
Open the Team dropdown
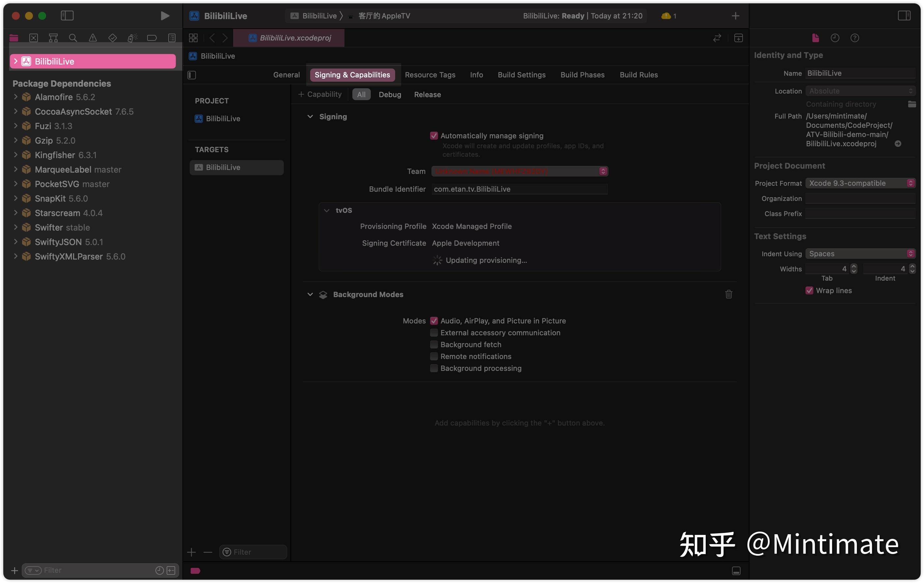pyautogui.click(x=519, y=171)
